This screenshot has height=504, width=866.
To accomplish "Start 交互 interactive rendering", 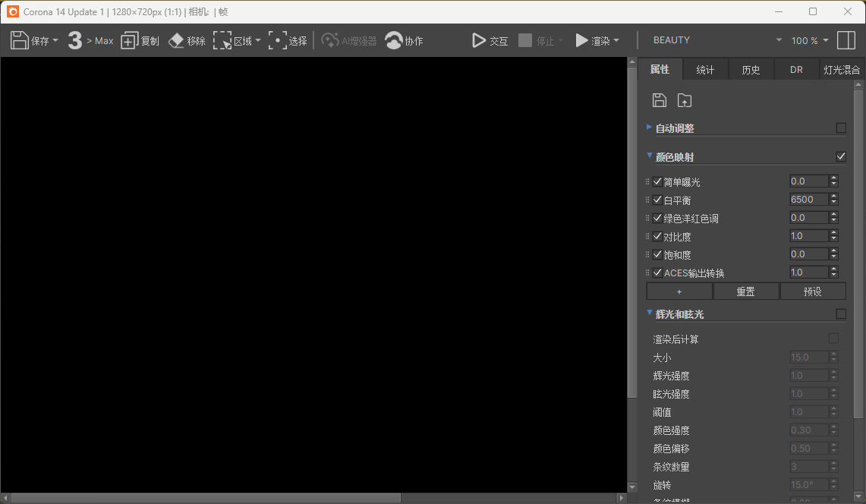I will [x=477, y=40].
